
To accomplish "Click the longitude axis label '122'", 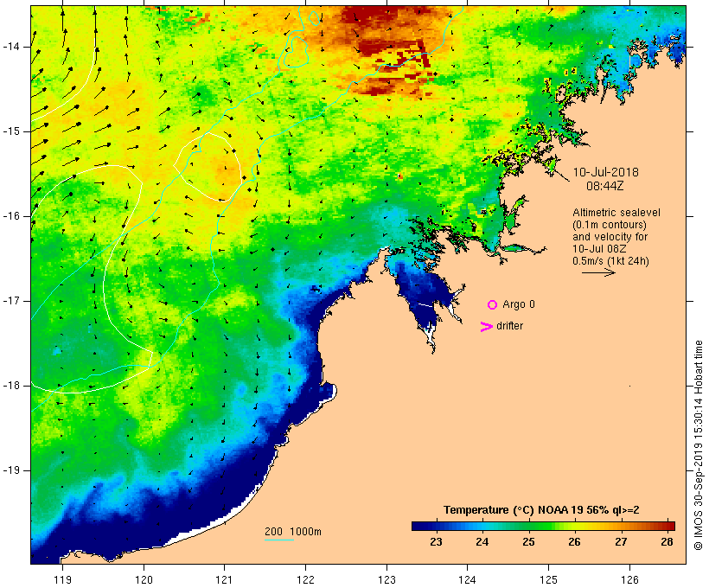I will [x=306, y=580].
